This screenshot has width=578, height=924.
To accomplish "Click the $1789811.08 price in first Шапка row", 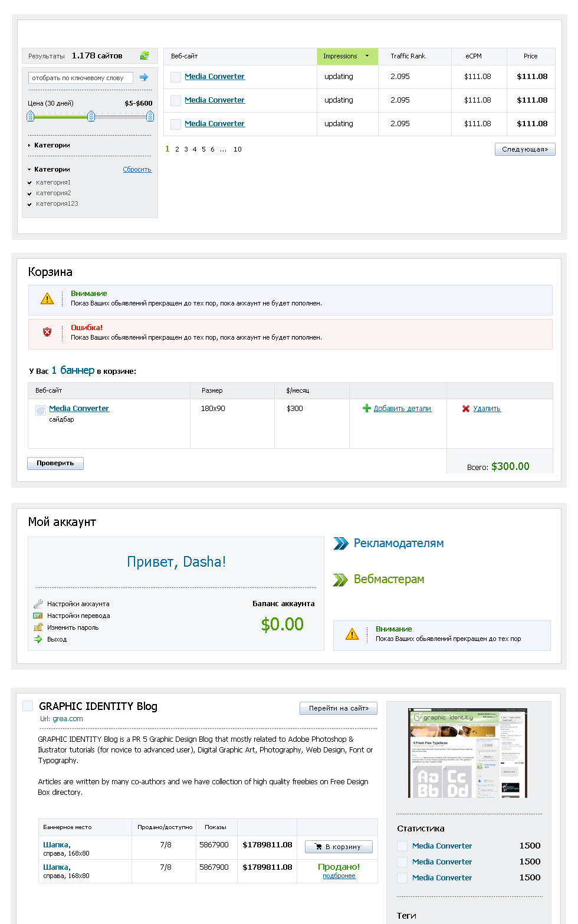I will 268,845.
